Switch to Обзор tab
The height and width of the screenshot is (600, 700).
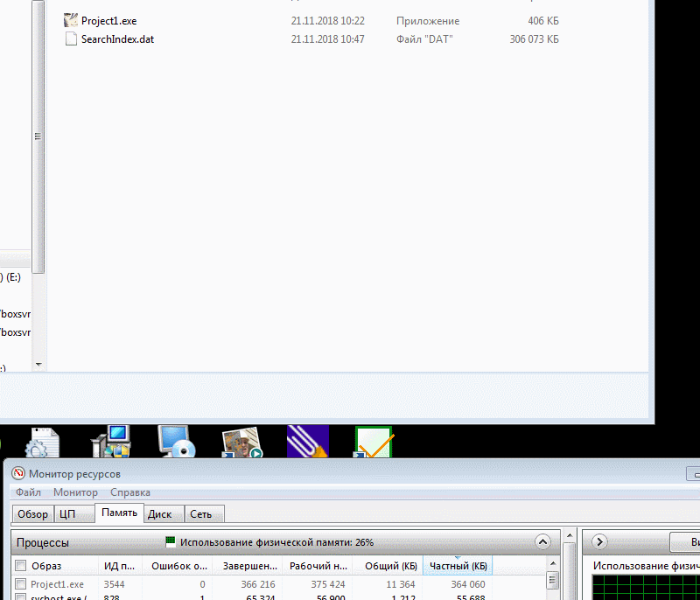pyautogui.click(x=32, y=514)
